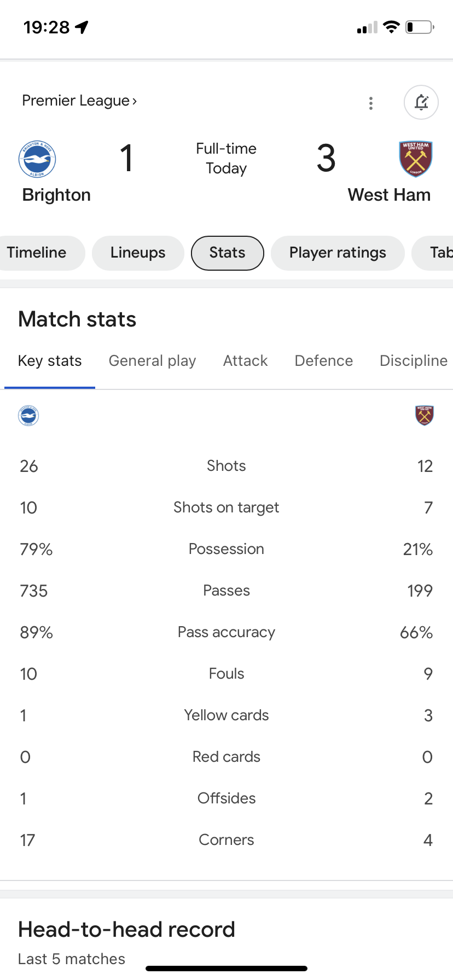Tap the Brighton team name
The width and height of the screenshot is (453, 980).
pos(56,195)
